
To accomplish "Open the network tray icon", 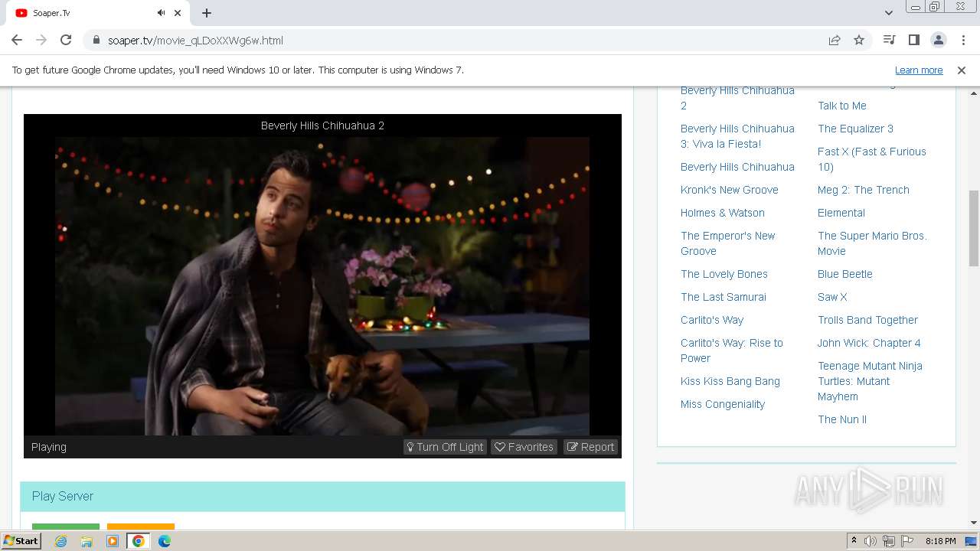I will pos(889,541).
